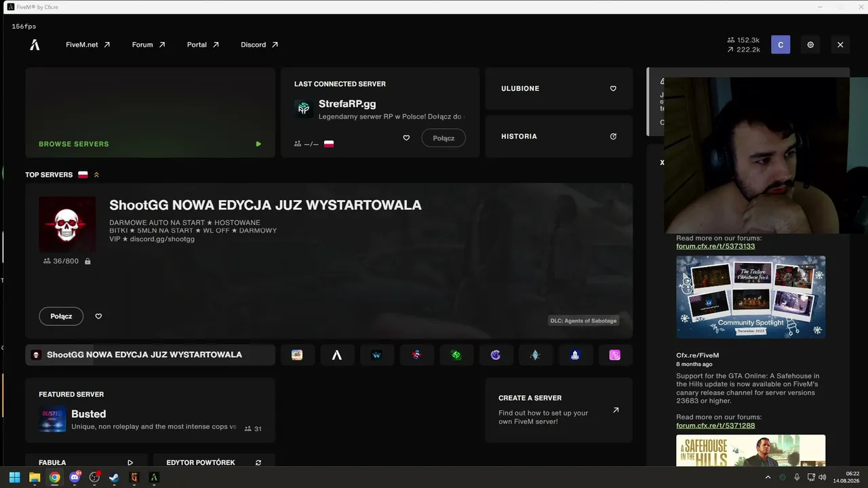Image resolution: width=868 pixels, height=488 pixels.
Task: Click the "36/800" player count
Action: pos(66,261)
